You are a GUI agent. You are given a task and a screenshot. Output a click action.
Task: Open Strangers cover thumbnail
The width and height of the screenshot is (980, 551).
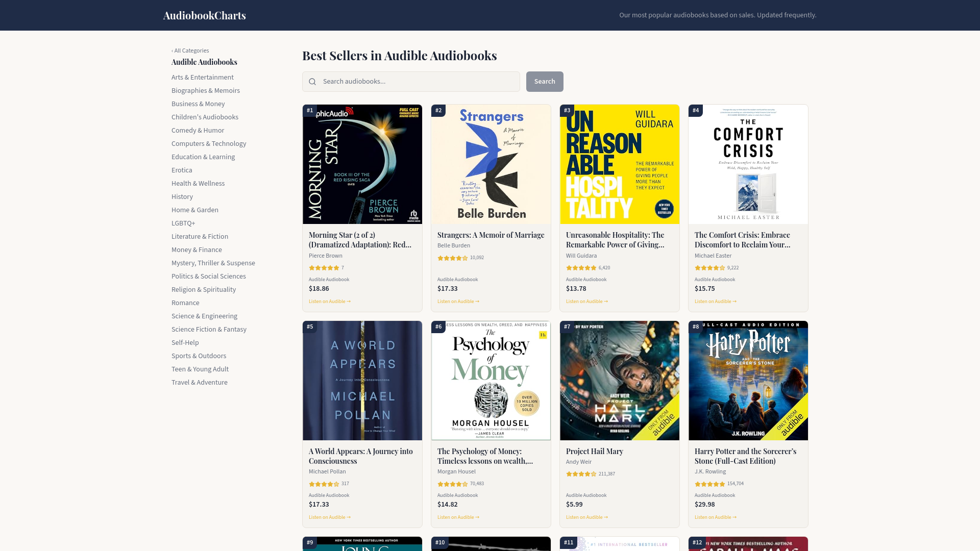tap(491, 164)
